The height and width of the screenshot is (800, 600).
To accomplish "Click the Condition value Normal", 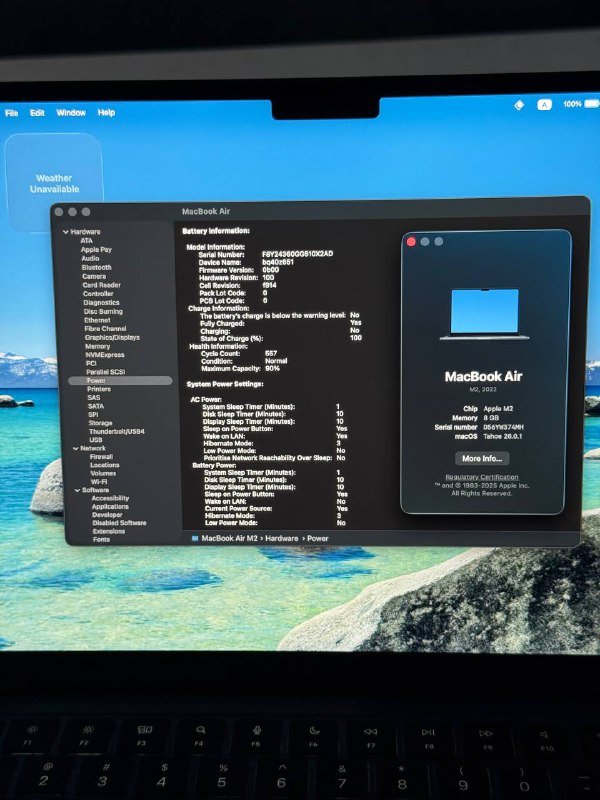I will [276, 361].
